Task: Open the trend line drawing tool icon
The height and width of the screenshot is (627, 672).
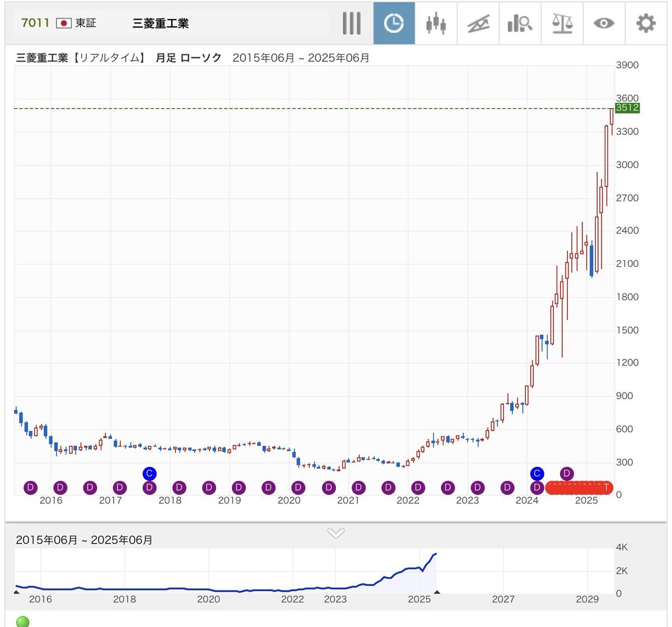Action: (x=478, y=24)
